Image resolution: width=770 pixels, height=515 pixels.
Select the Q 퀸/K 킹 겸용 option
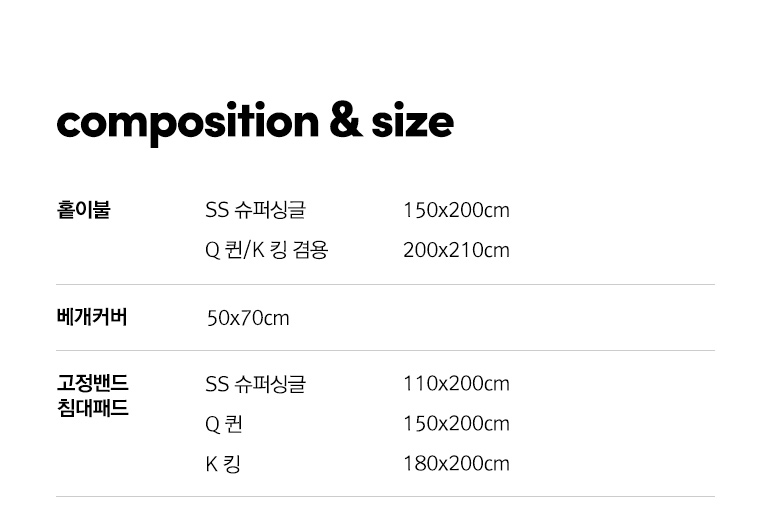click(266, 250)
